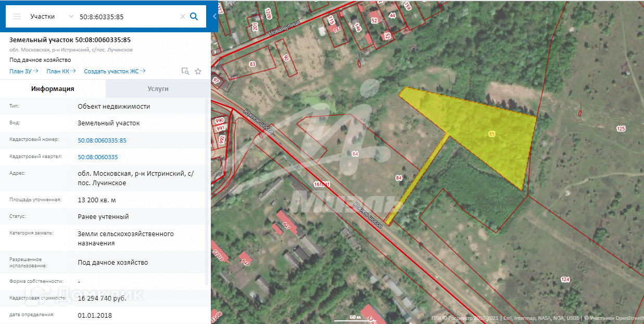Switch to the Информация tab
644x324 pixels.
click(53, 89)
